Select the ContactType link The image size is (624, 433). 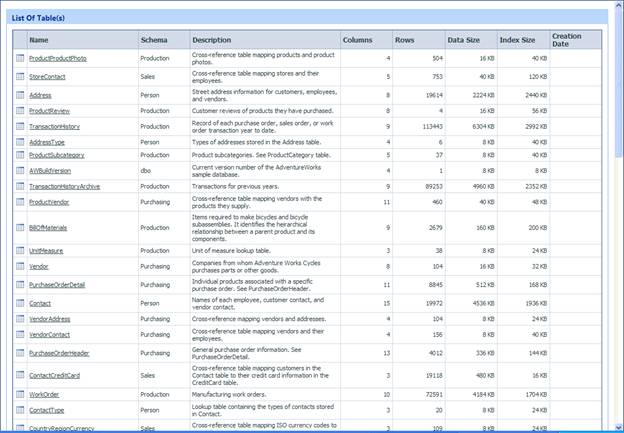(47, 410)
